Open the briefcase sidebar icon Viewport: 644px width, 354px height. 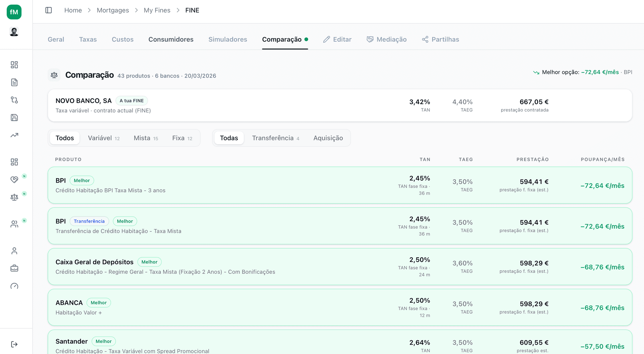[x=14, y=268]
